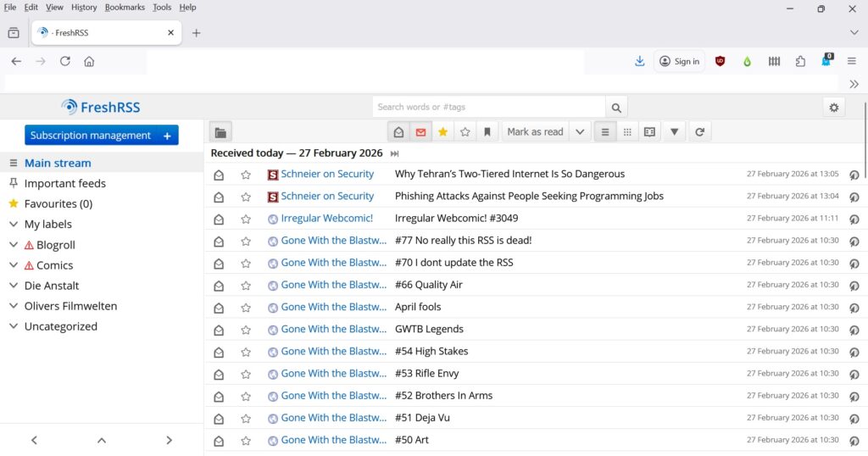Click the folder icon to toggle the sidebar
This screenshot has width=868, height=456.
tap(220, 132)
